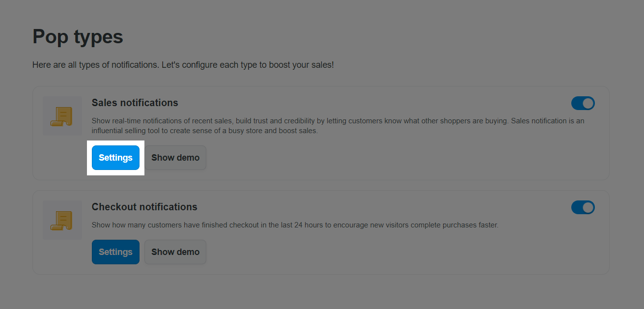Show demo of Sales notifications
The width and height of the screenshot is (644, 309).
point(175,158)
